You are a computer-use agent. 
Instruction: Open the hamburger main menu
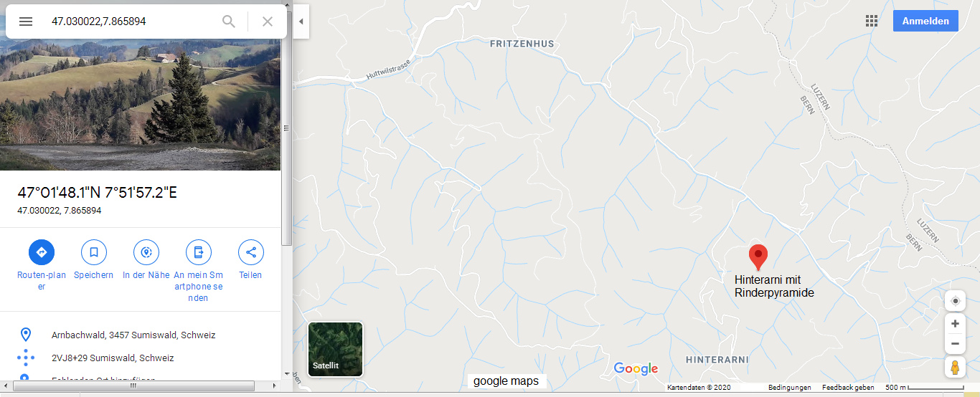pos(26,21)
